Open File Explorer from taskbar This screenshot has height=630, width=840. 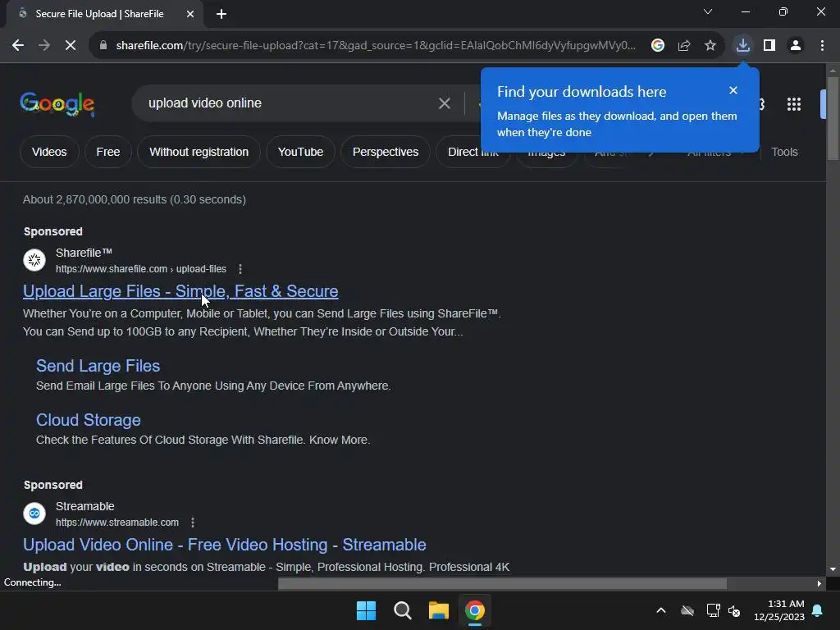438,610
